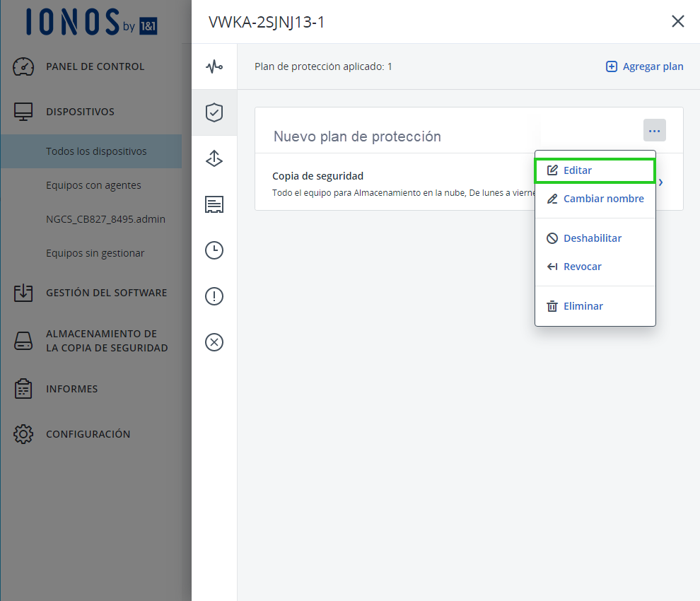The width and height of the screenshot is (700, 601).
Task: Click the plus icon next to Agregar plan
Action: (612, 66)
